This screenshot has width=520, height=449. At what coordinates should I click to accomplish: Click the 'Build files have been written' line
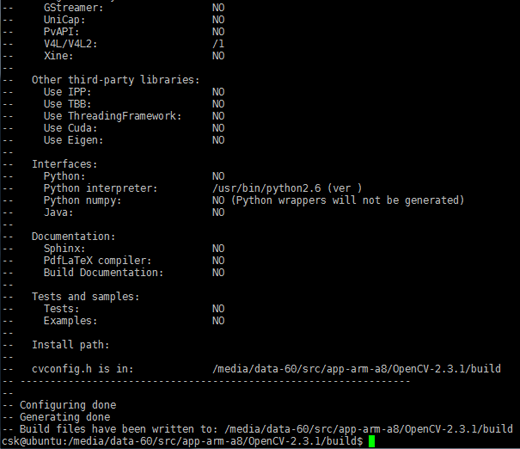tap(266, 429)
